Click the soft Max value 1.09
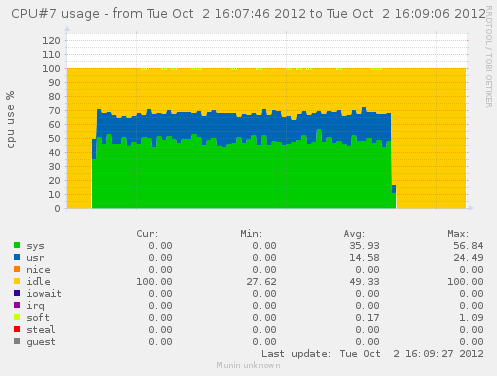This screenshot has width=497, height=376. (x=471, y=318)
